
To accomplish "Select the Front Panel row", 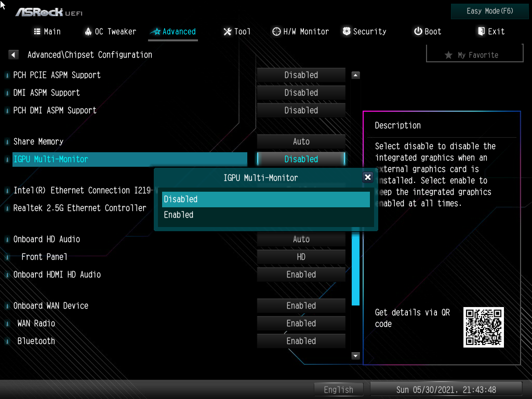I will [129, 257].
